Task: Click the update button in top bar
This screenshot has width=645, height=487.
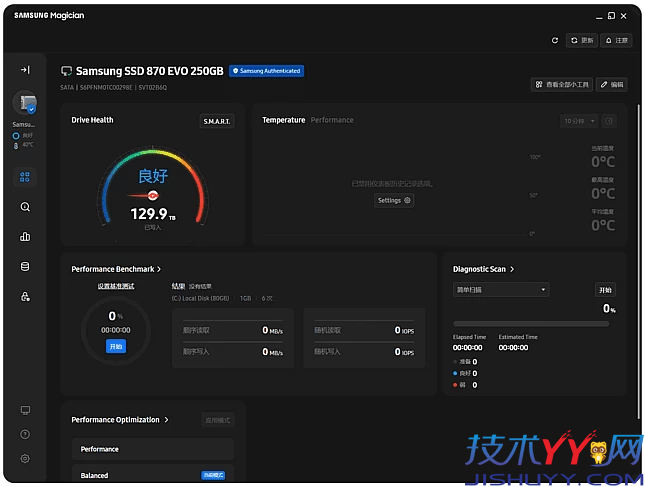Action: point(582,40)
